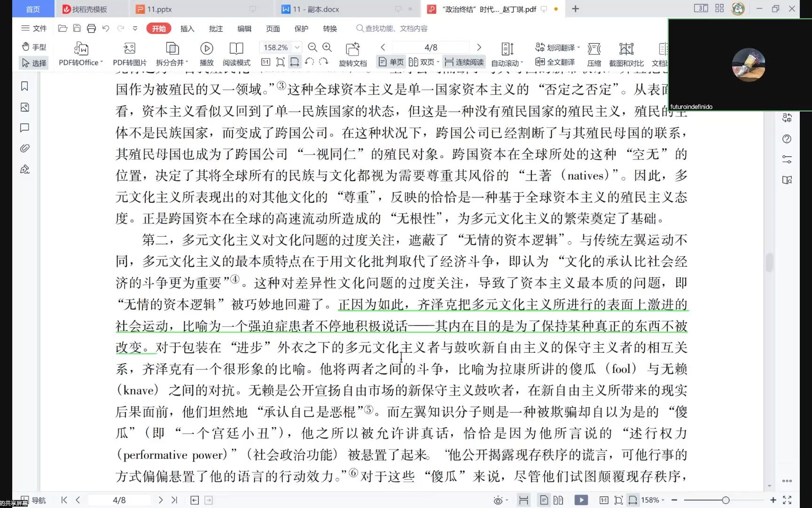Open the 首页 home tab

click(33, 9)
